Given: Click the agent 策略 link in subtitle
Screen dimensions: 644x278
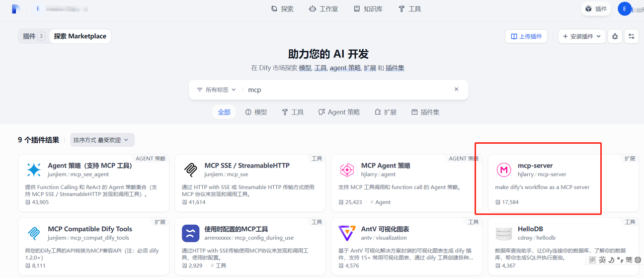Looking at the screenshot, I should click(x=345, y=68).
